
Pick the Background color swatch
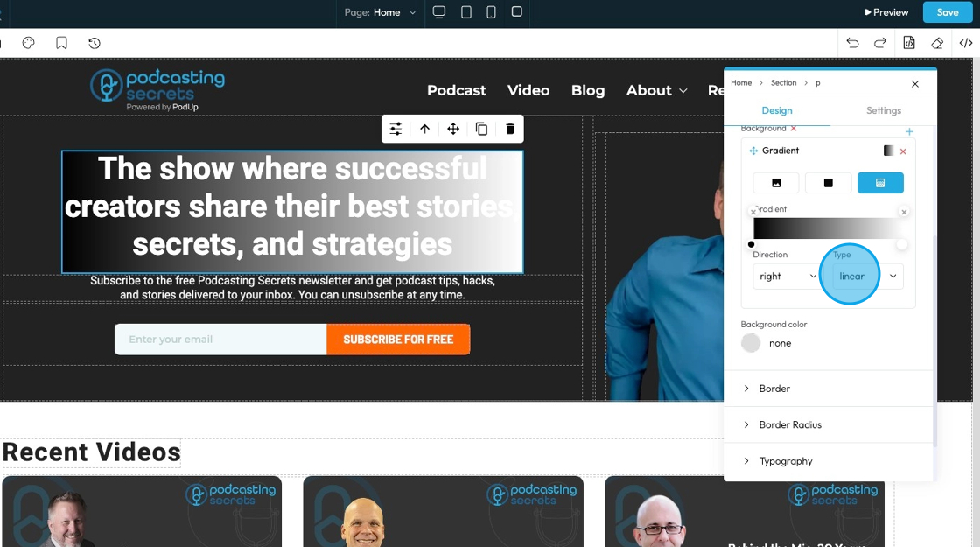751,342
